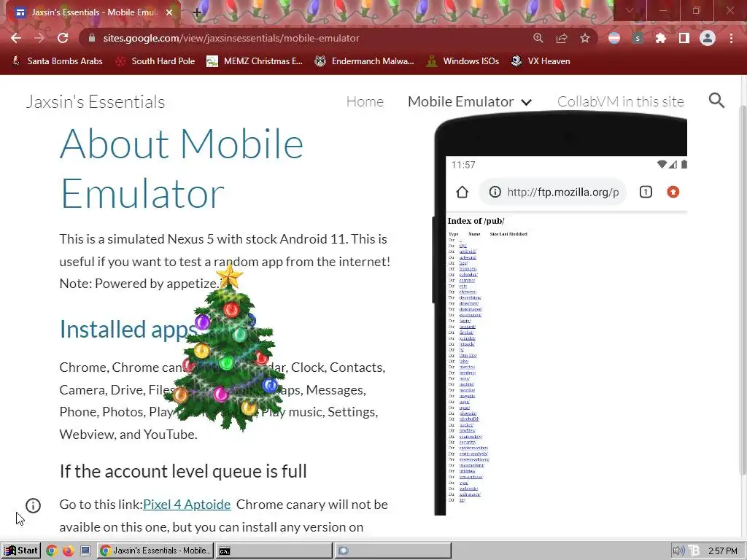Image resolution: width=747 pixels, height=560 pixels.
Task: Go back to the previous page
Action: coord(16,38)
